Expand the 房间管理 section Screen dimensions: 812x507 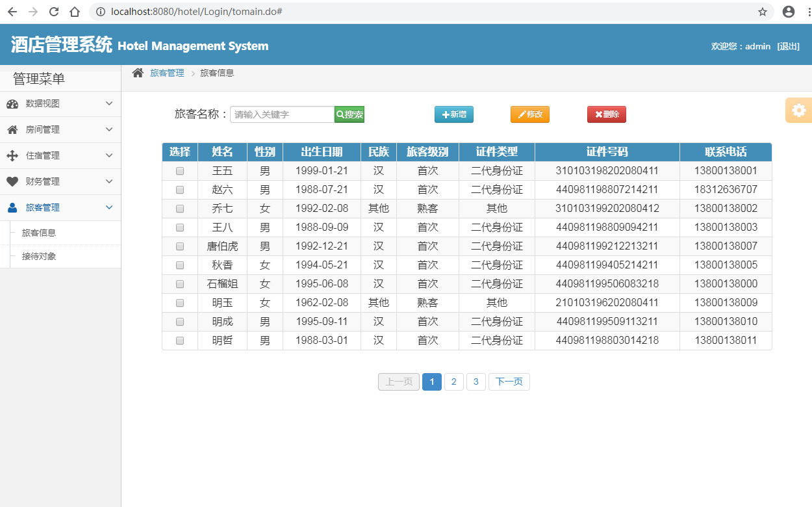pyautogui.click(x=108, y=129)
